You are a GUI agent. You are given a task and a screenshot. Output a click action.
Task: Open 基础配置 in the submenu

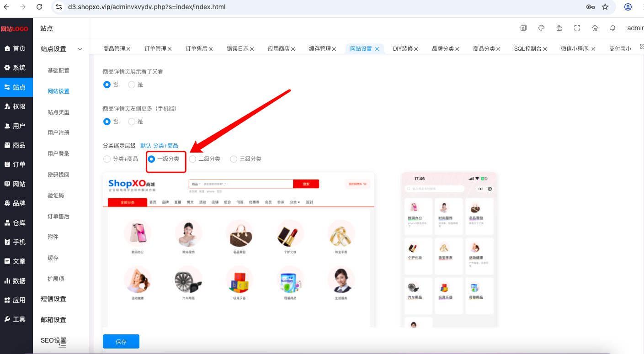coord(59,71)
